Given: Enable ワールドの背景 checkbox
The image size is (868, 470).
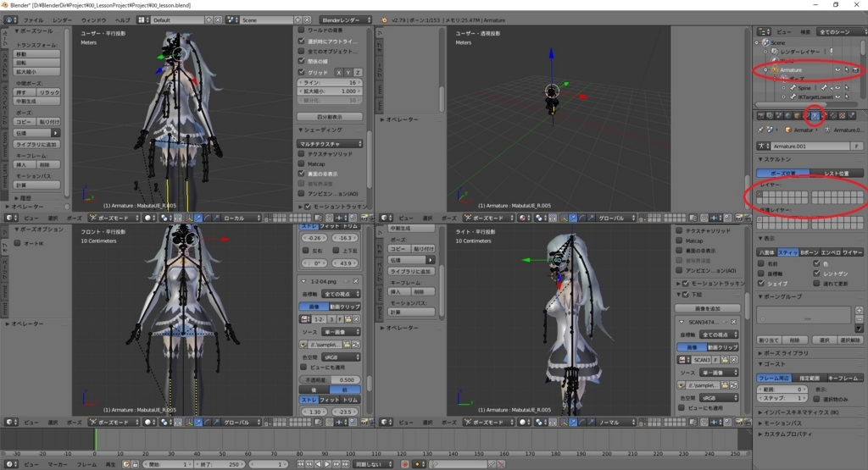Looking at the screenshot, I should 301,30.
